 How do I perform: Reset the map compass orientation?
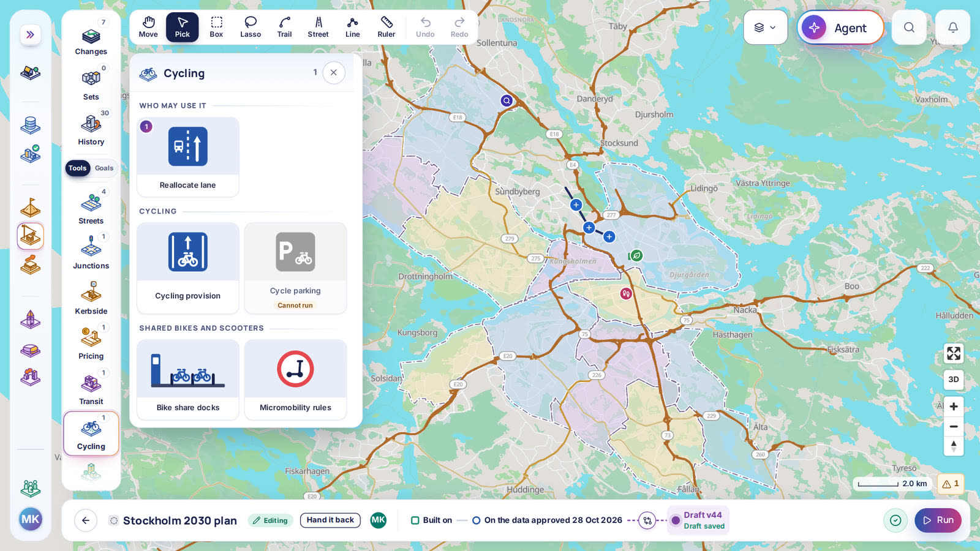click(x=954, y=446)
